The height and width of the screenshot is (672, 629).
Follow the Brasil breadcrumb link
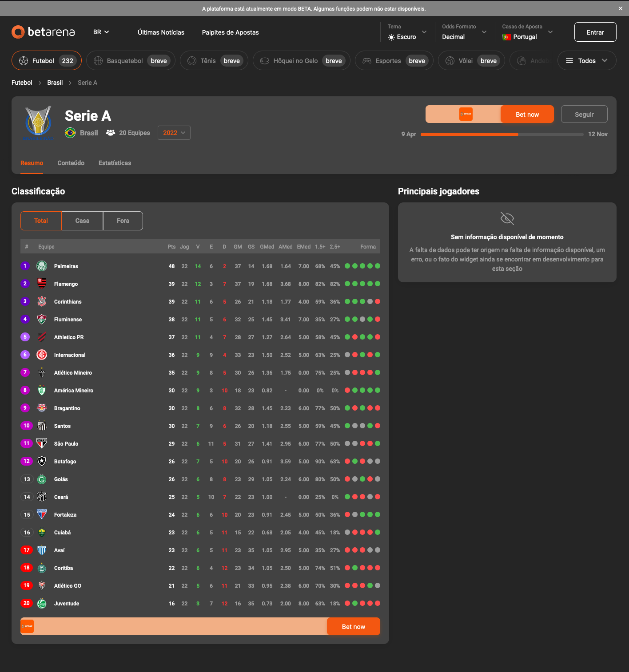coord(55,83)
